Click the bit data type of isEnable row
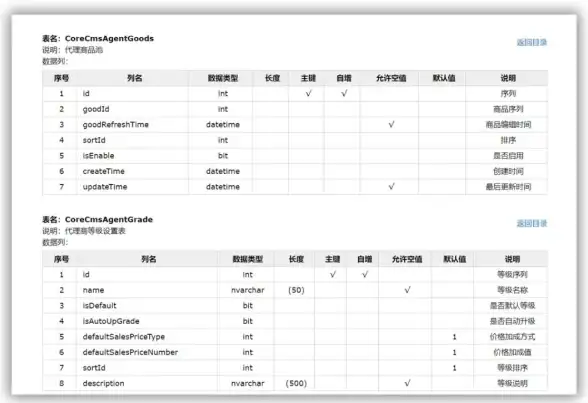This screenshot has height=403, width=588. pos(223,156)
